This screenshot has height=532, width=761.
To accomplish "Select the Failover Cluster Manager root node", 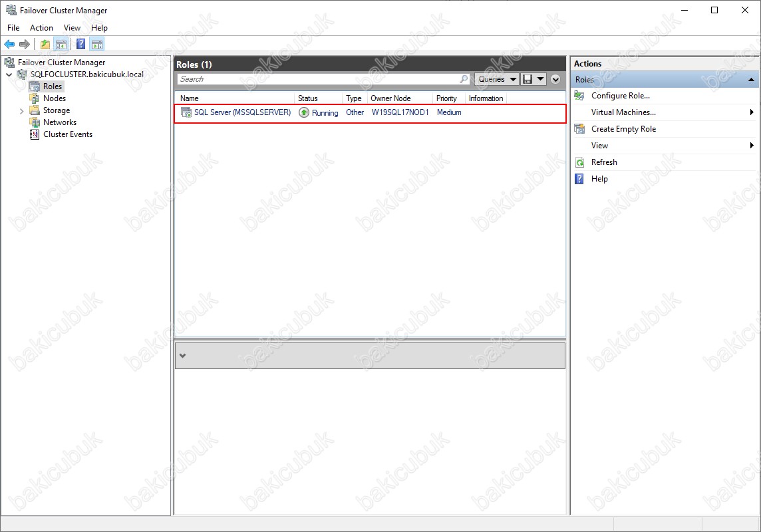I will coord(61,62).
